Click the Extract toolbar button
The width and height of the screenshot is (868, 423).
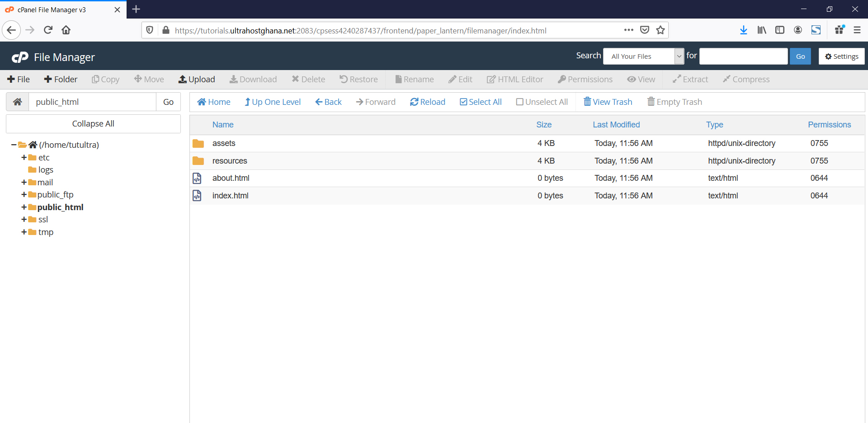tap(690, 79)
